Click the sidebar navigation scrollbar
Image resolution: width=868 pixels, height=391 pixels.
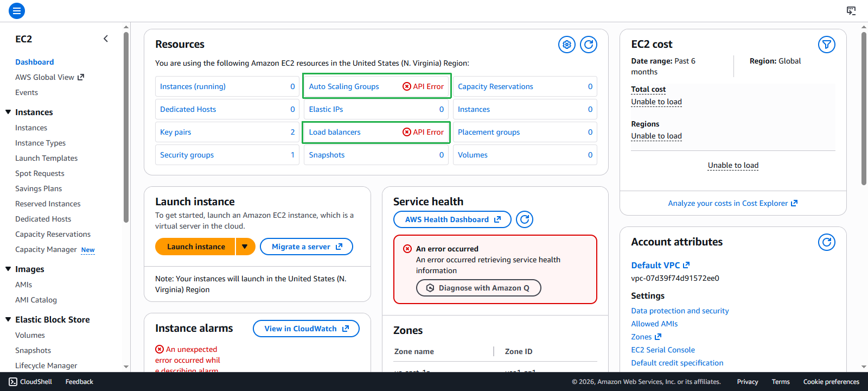(126, 128)
